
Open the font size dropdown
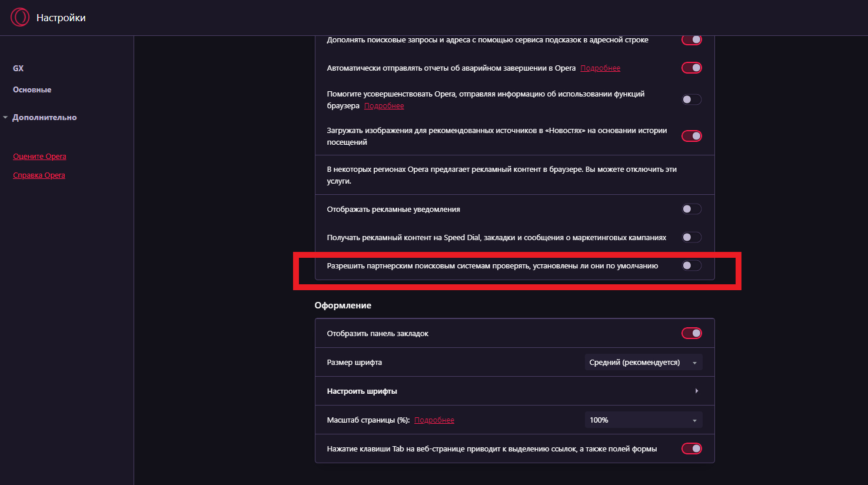click(x=643, y=362)
